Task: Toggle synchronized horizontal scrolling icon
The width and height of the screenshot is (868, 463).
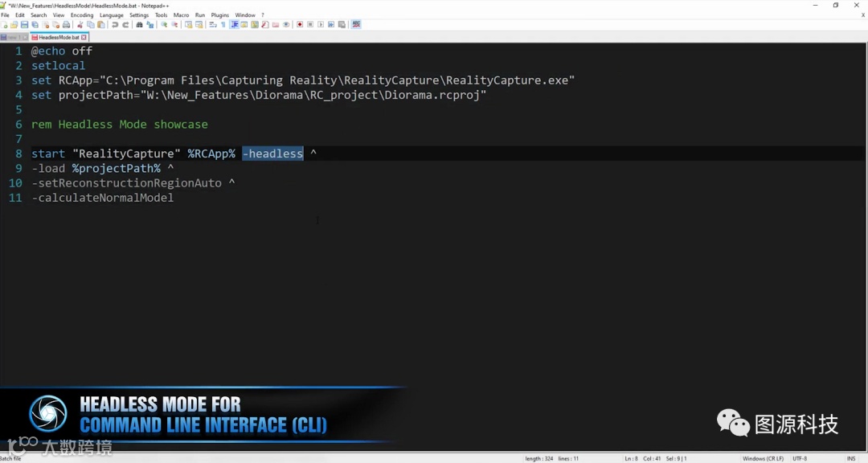Action: coord(199,24)
